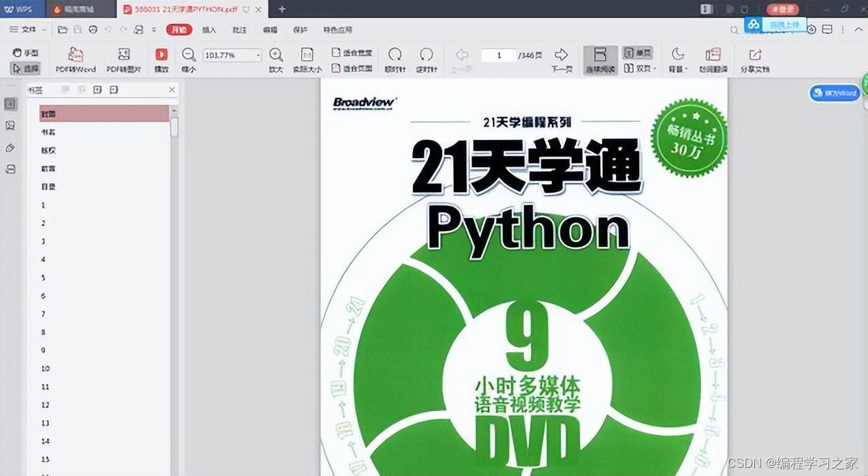Viewport: 868px width, 476px height.
Task: Click the red login button
Action: (783, 9)
